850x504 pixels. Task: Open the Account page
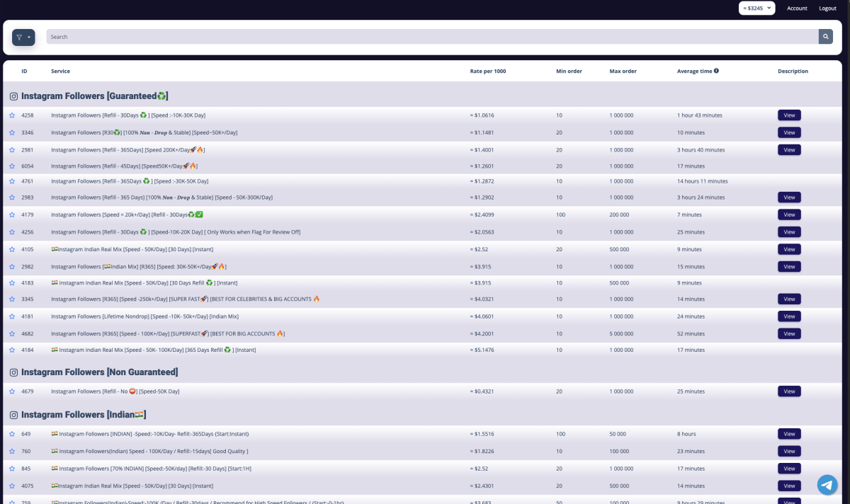(797, 8)
